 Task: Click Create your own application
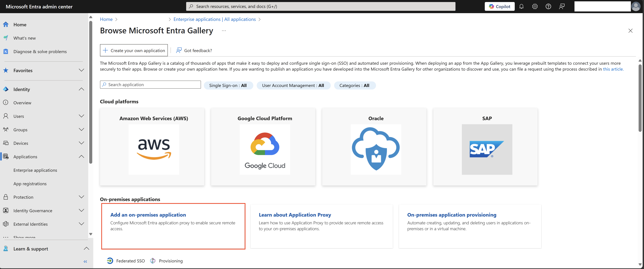click(134, 50)
